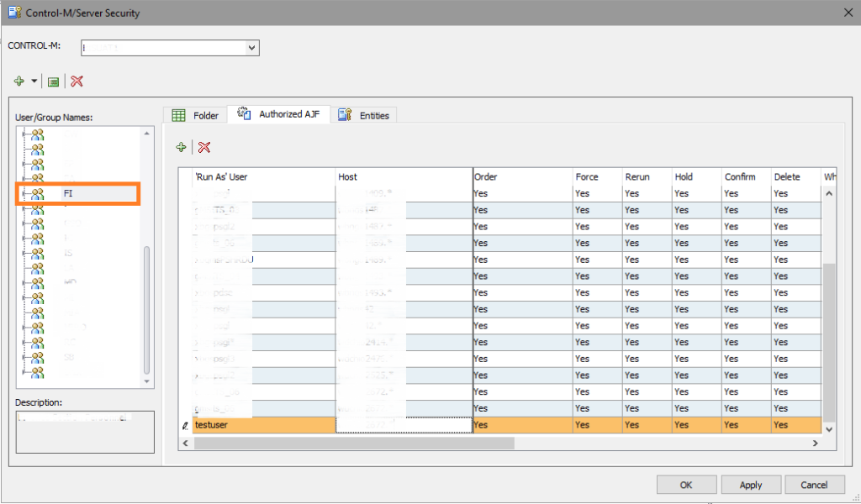Click the Hold Yes in the row with host ending 2525.*
This screenshot has height=504, width=861.
[681, 375]
